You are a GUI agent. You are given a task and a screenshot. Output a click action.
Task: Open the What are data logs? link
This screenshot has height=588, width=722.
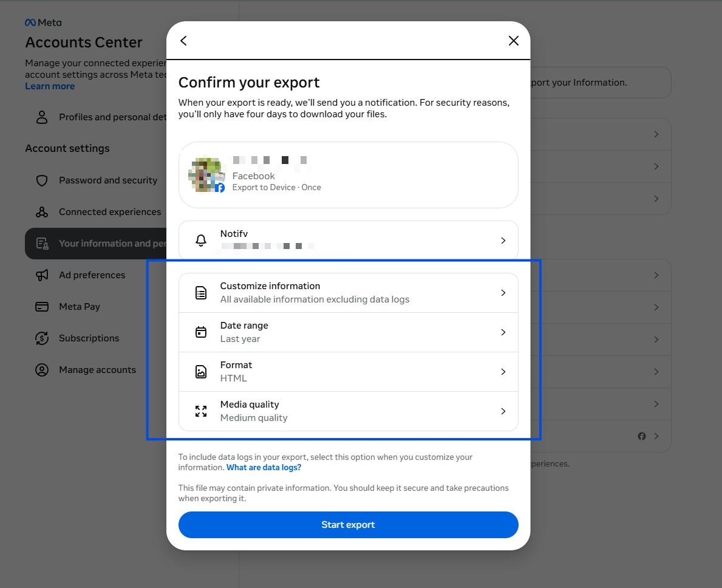point(264,467)
